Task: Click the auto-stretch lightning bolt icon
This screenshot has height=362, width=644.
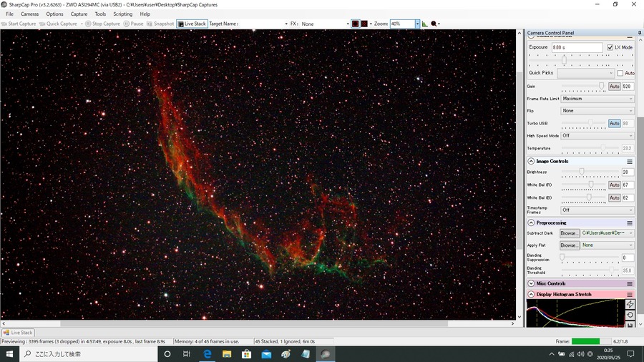Action: point(630,304)
